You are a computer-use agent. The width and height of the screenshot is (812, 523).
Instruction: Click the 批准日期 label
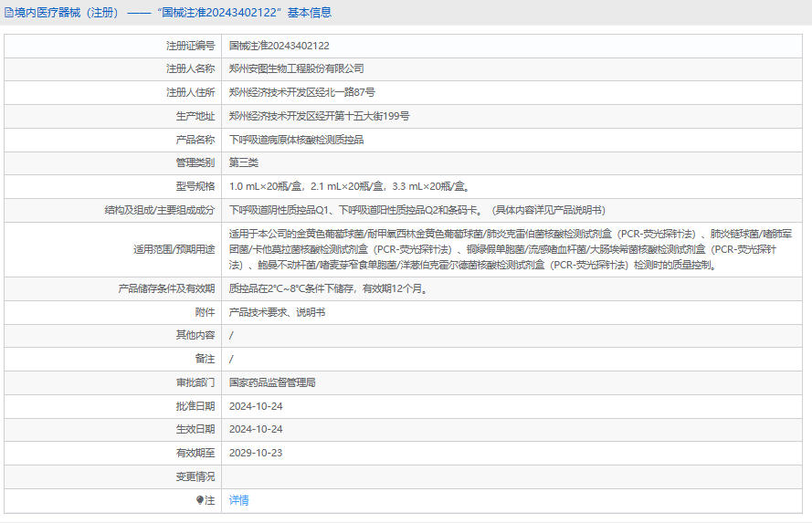pos(195,406)
